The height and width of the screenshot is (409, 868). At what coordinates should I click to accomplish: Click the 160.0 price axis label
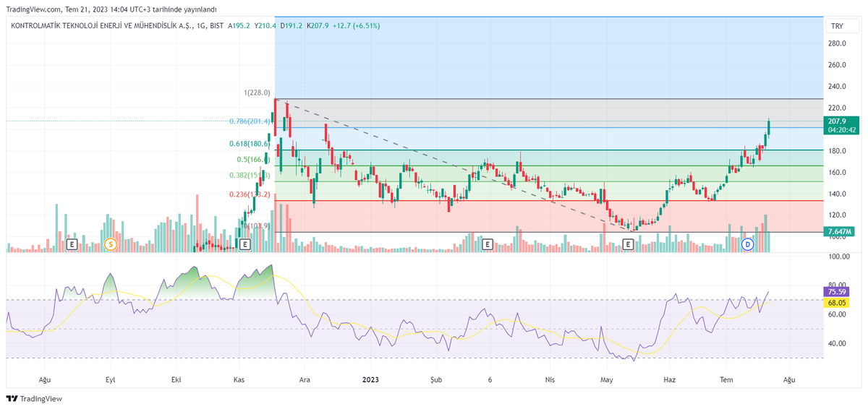[838, 172]
